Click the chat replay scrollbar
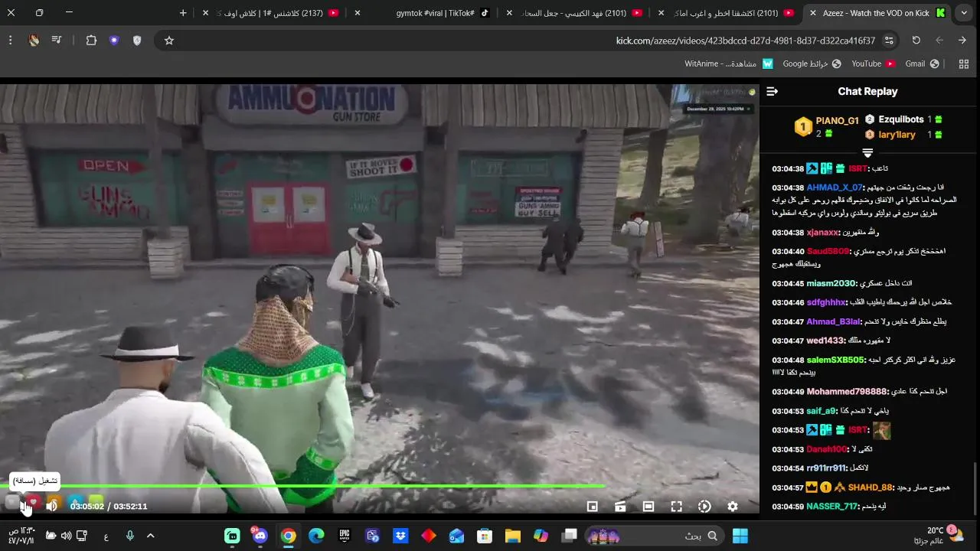This screenshot has width=980, height=551. pyautogui.click(x=975, y=490)
